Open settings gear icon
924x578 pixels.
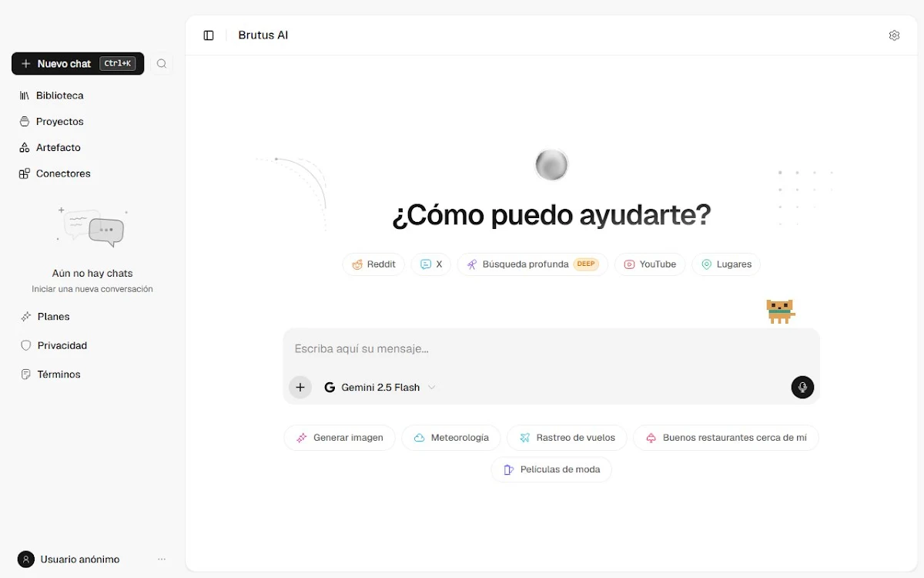point(894,35)
